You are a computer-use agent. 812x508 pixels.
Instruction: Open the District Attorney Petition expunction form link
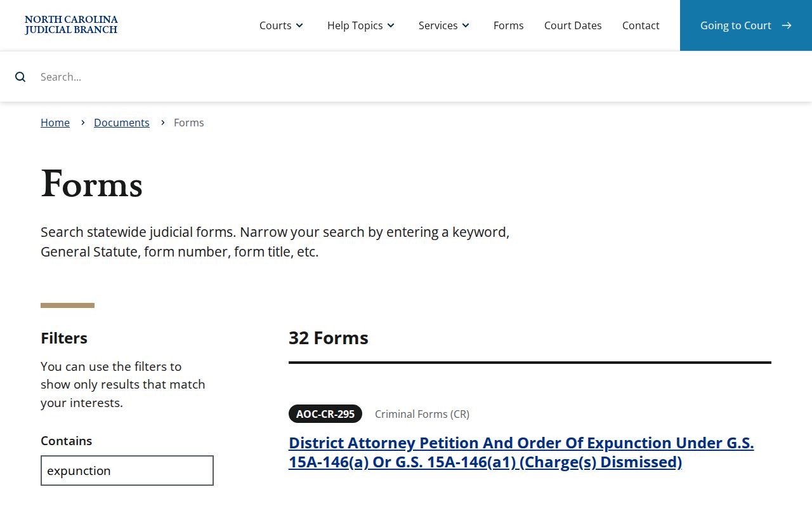(521, 452)
